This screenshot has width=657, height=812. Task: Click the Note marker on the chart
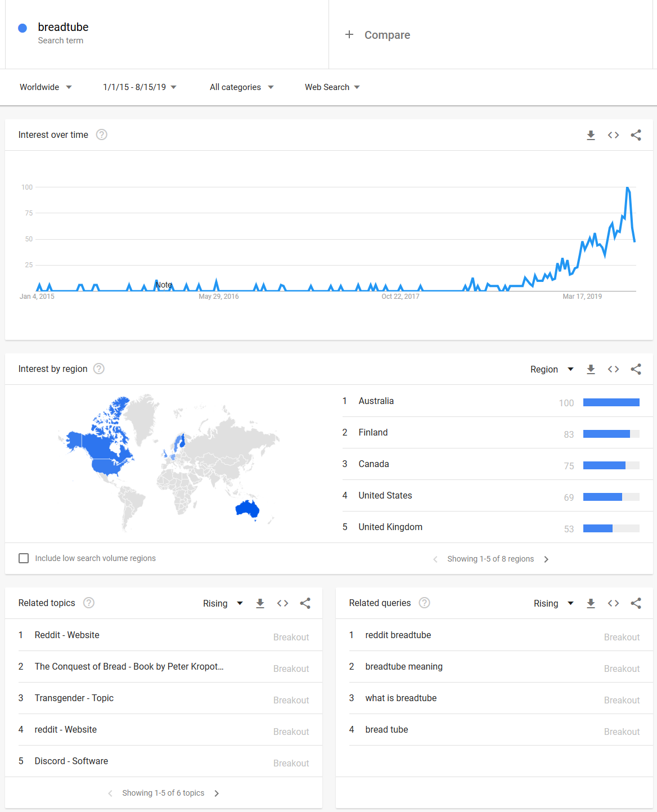tap(164, 285)
